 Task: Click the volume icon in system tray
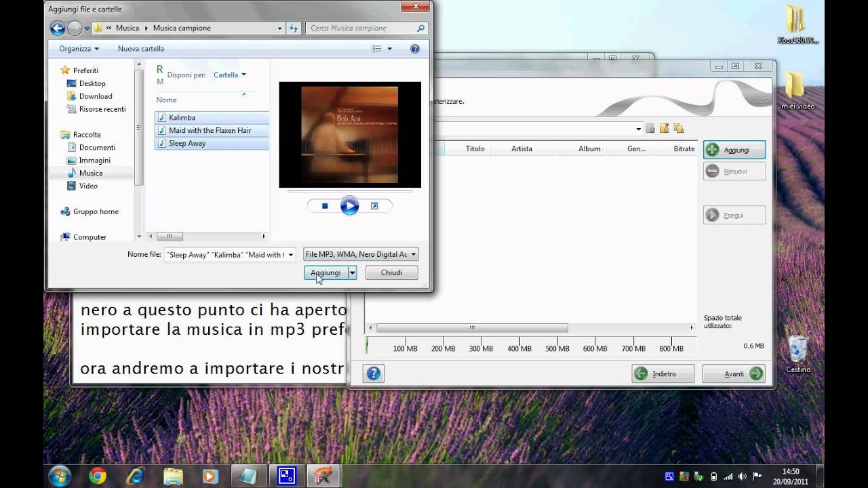(x=743, y=476)
